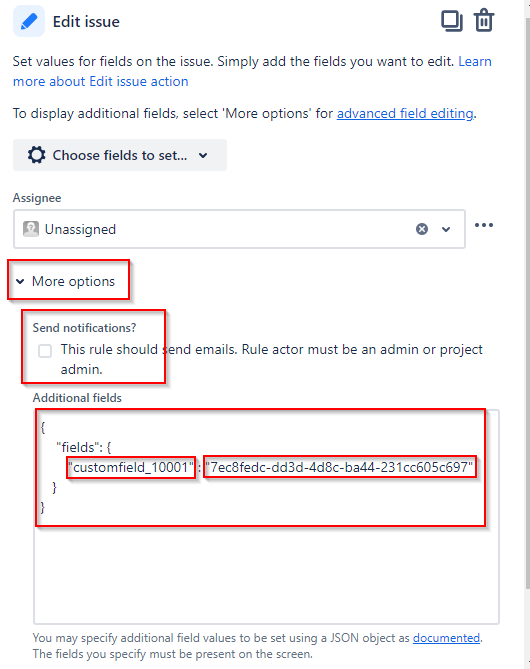Click the customfield_10001 key text
530x669 pixels.
click(131, 467)
